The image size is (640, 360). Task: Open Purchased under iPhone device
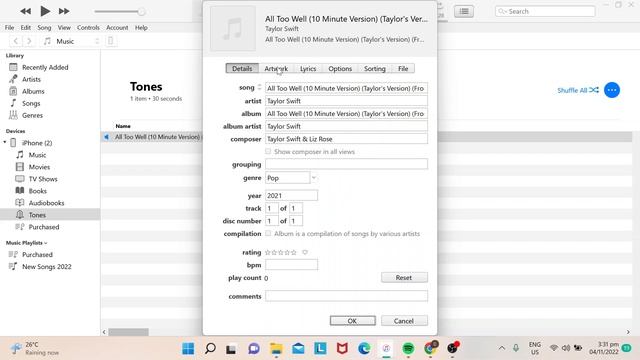point(44,227)
